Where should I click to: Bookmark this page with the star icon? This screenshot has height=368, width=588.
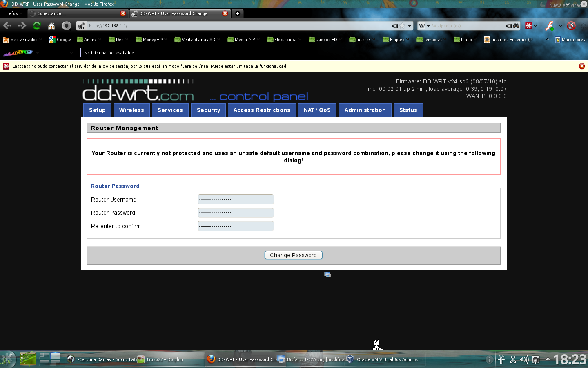tap(402, 25)
